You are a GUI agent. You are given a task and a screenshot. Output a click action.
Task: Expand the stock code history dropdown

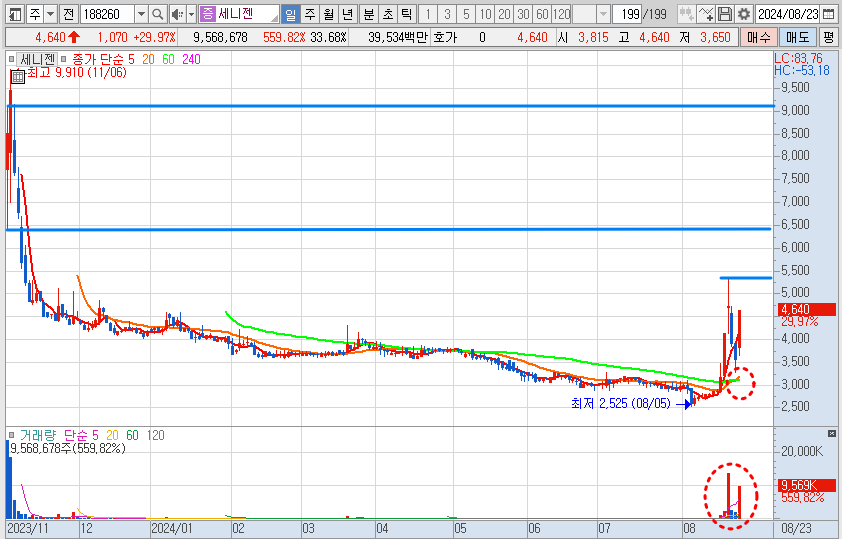(141, 14)
